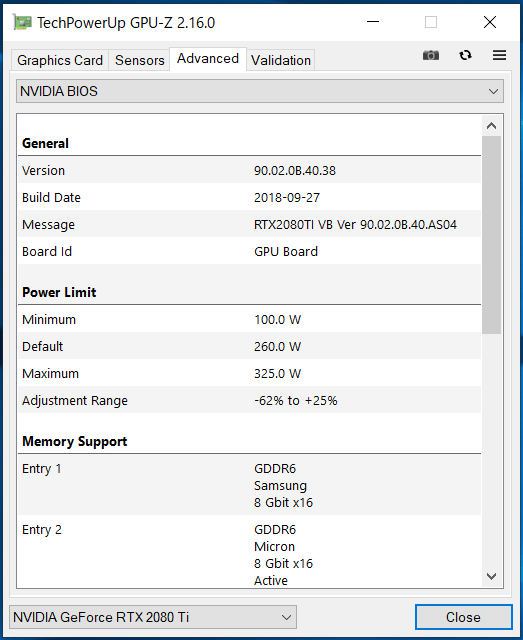Click the vertical scrollbar thumb
The image size is (523, 640).
pos(492,235)
